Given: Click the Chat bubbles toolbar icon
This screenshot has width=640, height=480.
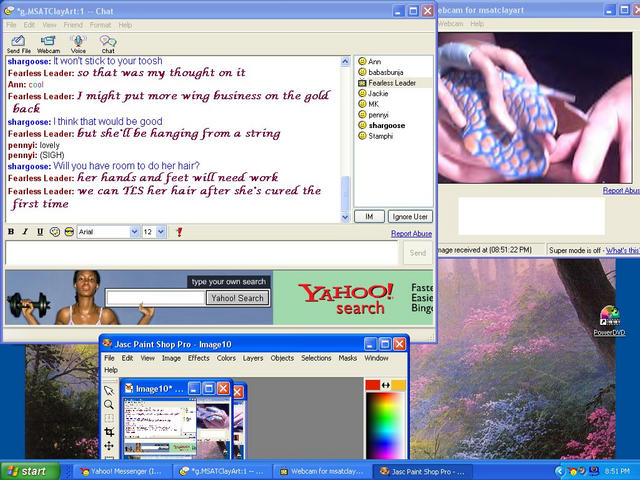Looking at the screenshot, I should point(108,44).
